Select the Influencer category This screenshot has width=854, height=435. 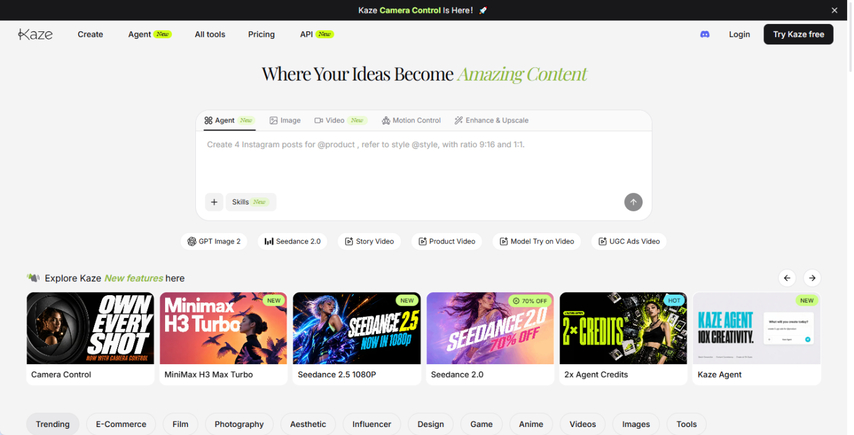[371, 424]
